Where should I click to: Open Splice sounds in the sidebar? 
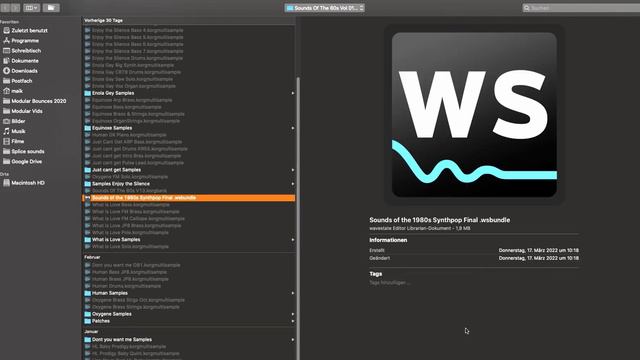coord(24,151)
